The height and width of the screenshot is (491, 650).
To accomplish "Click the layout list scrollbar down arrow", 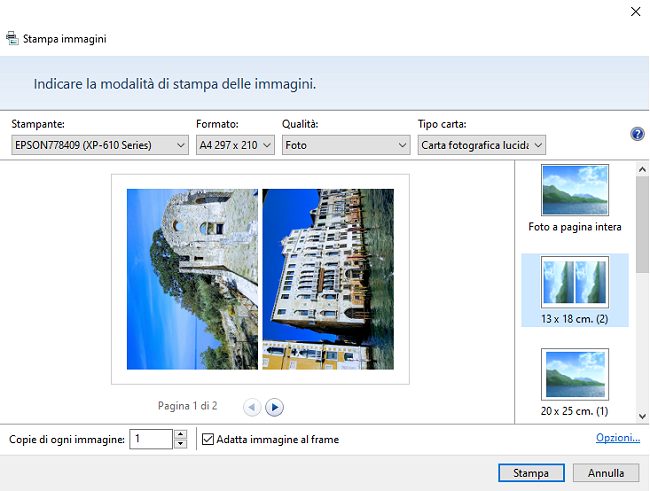I will tap(641, 413).
